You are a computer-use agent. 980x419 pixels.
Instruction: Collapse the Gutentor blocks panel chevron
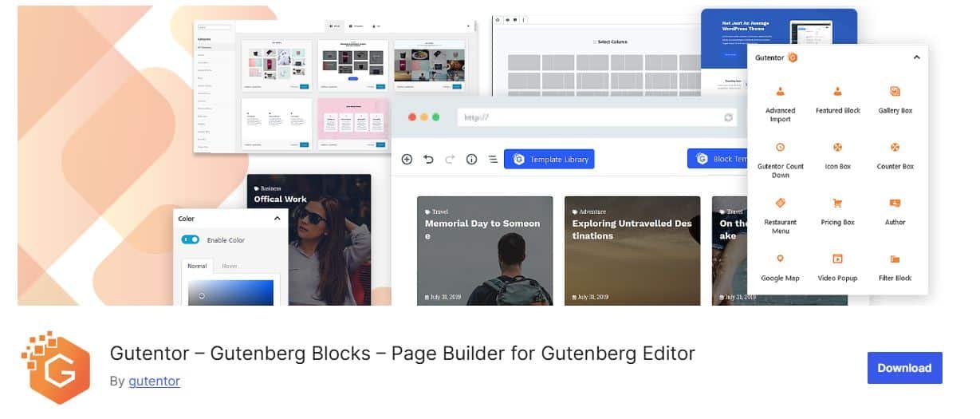coord(916,57)
